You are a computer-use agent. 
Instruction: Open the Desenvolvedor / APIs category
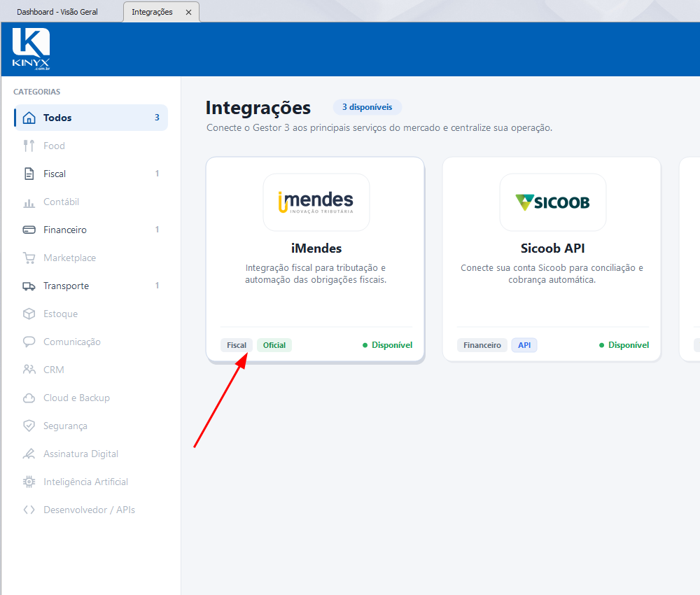(x=91, y=510)
